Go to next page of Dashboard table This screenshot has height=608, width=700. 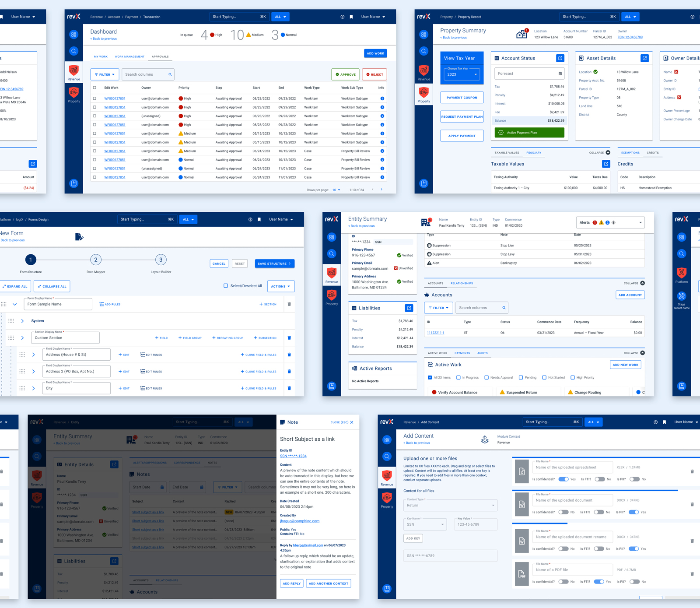381,190
